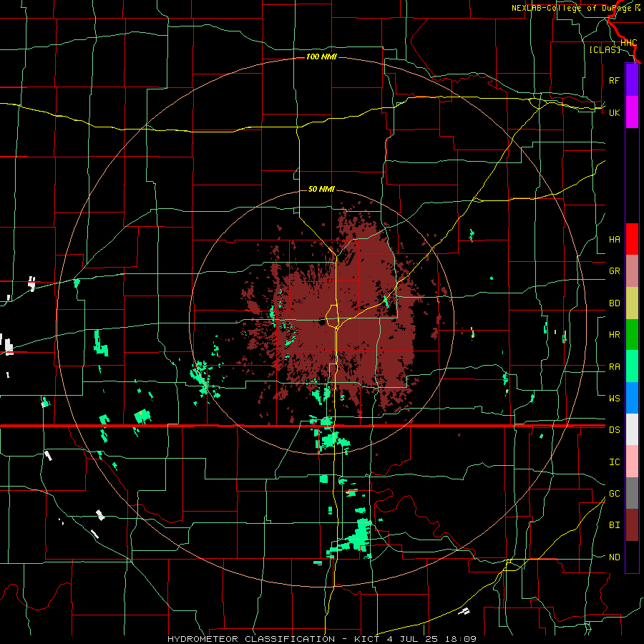Click the ND legend label

click(x=614, y=557)
